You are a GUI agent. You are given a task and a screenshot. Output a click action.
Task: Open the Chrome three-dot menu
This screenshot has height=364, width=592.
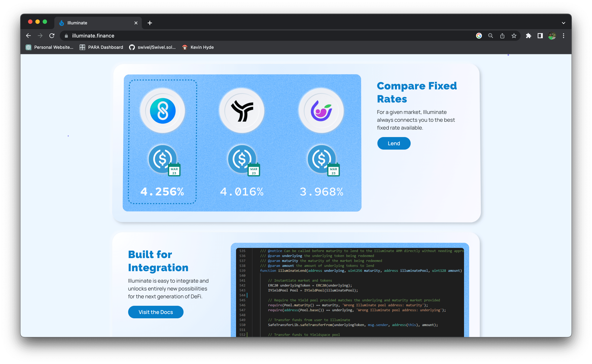coord(564,36)
